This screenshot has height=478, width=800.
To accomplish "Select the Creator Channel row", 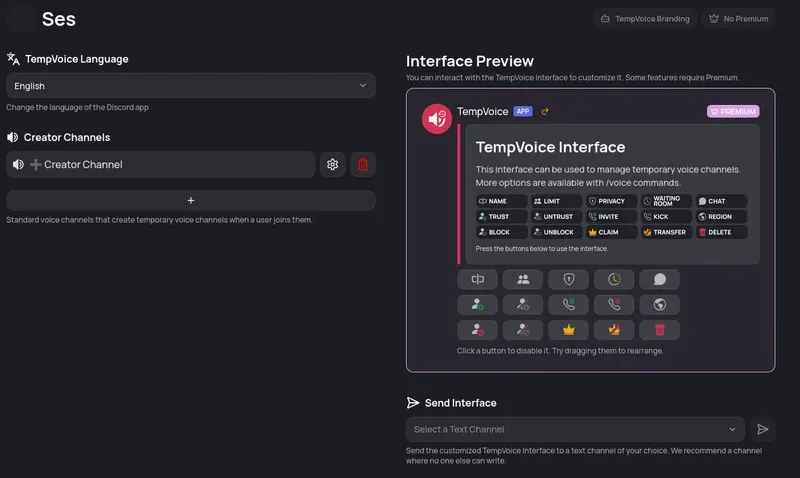I will click(x=160, y=164).
